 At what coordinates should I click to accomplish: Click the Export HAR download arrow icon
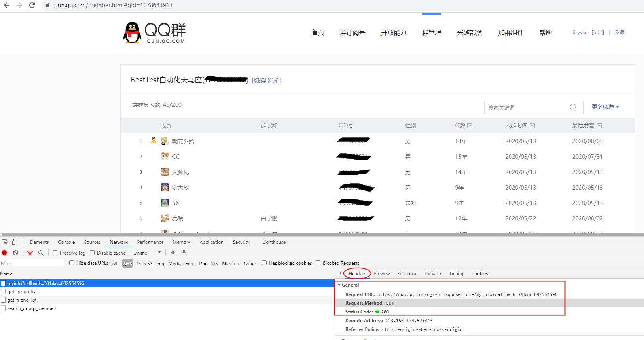[x=184, y=253]
